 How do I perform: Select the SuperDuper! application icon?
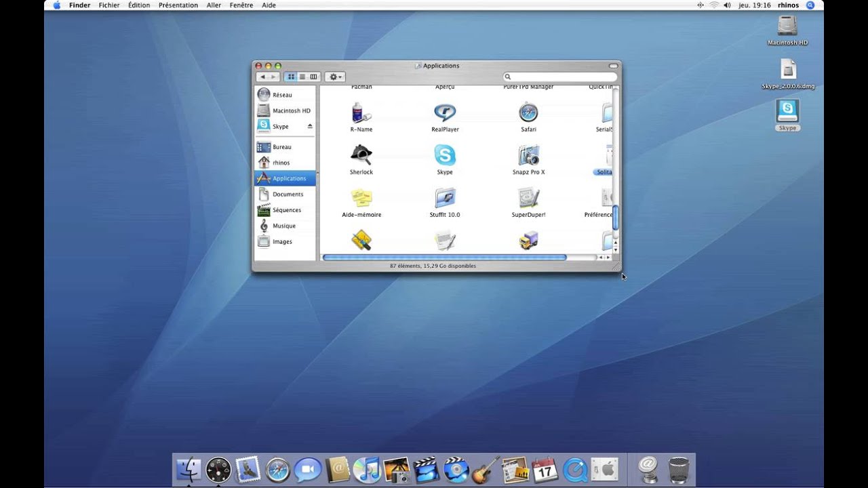[x=528, y=198]
